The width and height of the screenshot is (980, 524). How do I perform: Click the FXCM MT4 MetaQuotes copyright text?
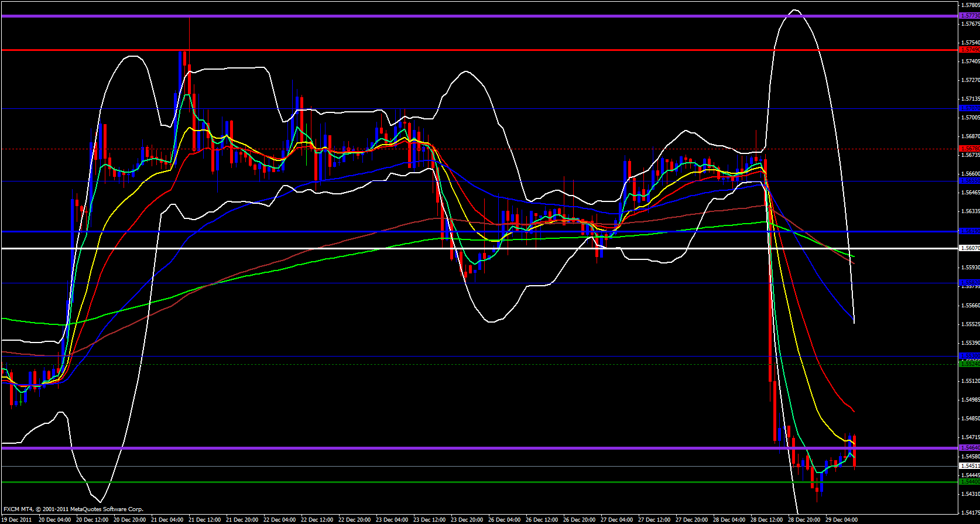73,509
